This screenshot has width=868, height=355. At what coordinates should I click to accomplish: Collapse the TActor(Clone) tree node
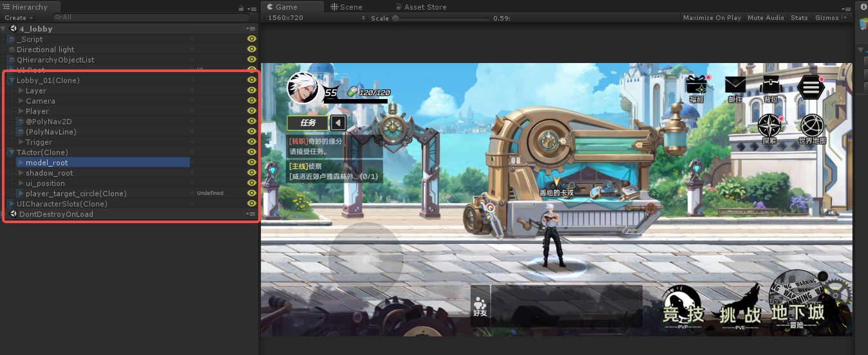point(12,152)
